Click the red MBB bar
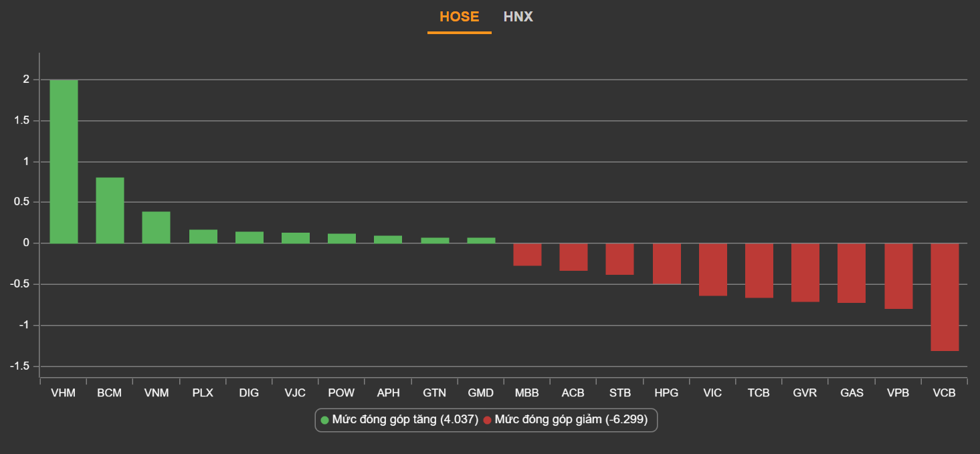Screen dimensions: 980x454 pos(527,255)
